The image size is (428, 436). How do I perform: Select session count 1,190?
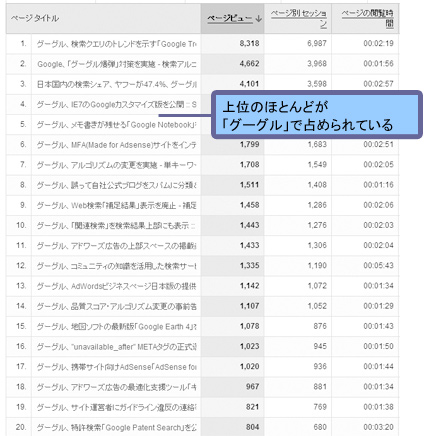(317, 265)
